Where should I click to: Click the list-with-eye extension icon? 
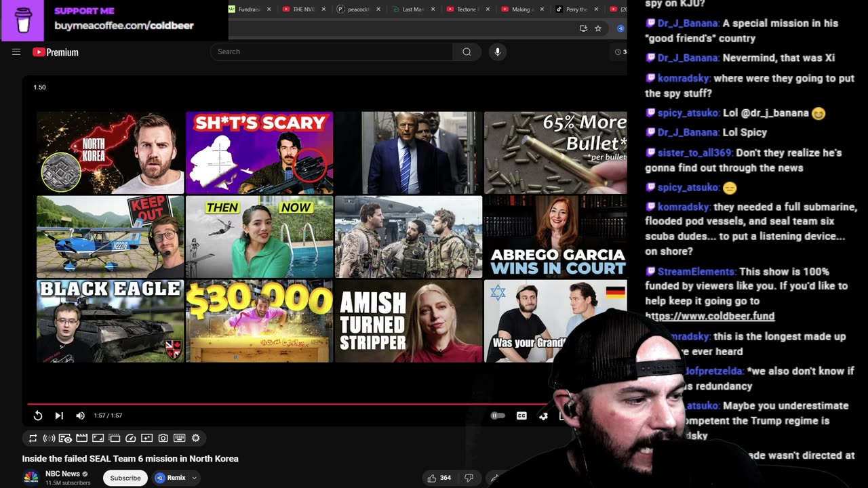click(x=65, y=439)
